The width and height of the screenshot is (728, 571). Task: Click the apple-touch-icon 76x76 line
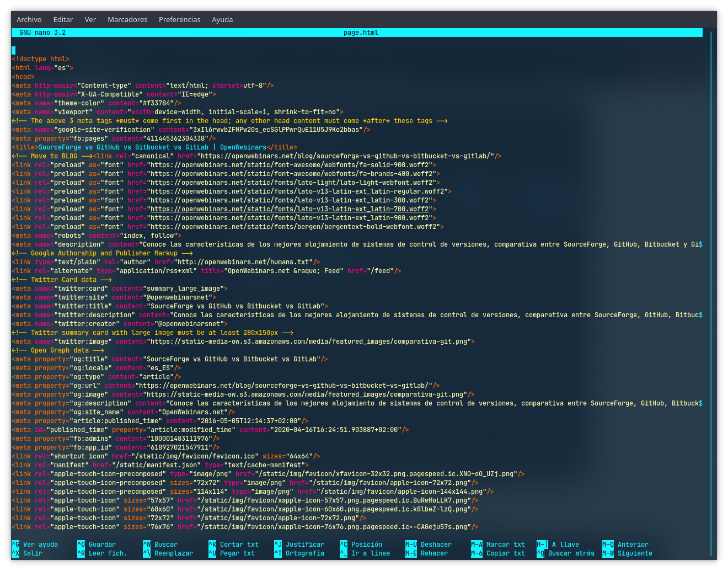click(245, 527)
